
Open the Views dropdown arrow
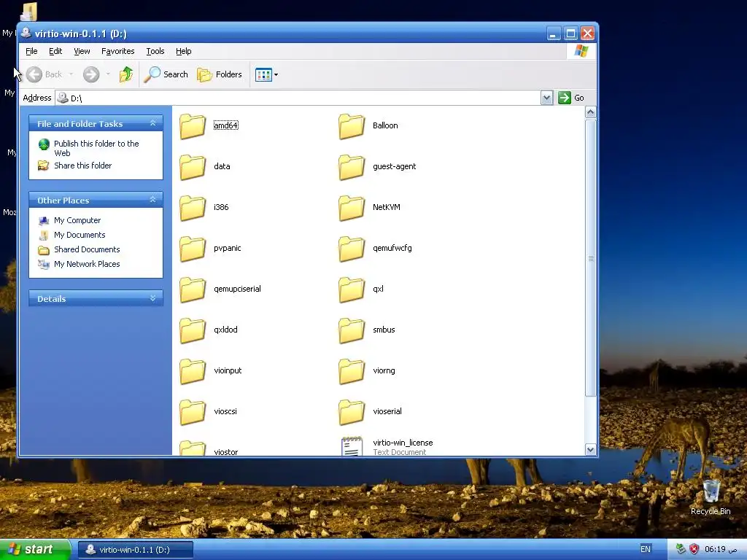point(276,75)
